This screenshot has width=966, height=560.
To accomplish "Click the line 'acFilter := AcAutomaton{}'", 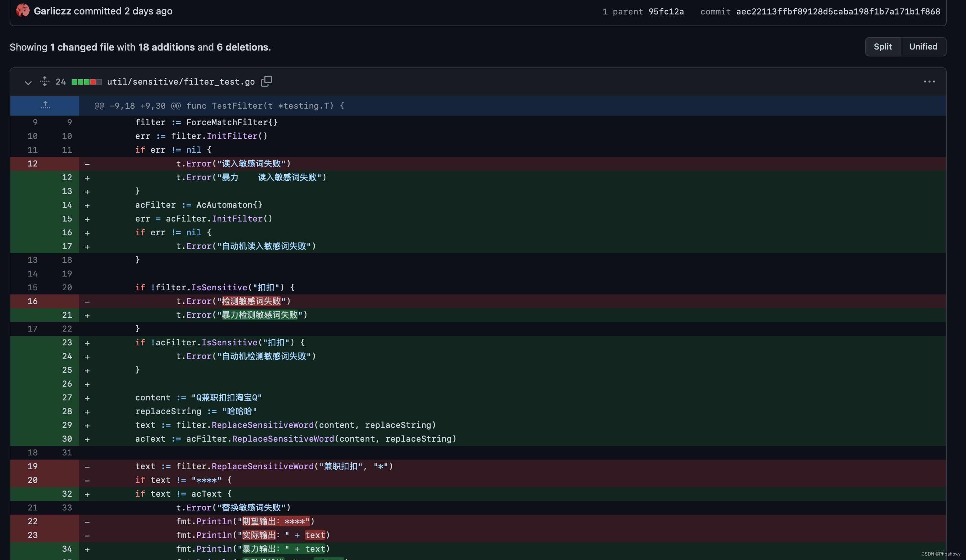I will coord(199,205).
